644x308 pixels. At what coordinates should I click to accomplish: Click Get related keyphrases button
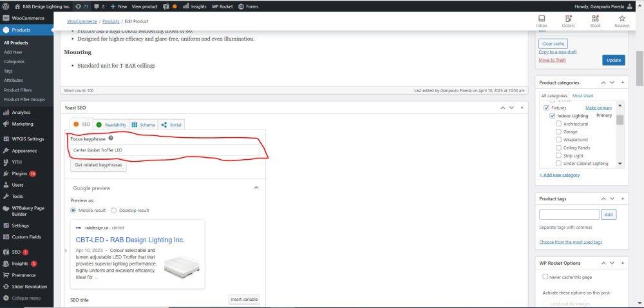point(97,165)
